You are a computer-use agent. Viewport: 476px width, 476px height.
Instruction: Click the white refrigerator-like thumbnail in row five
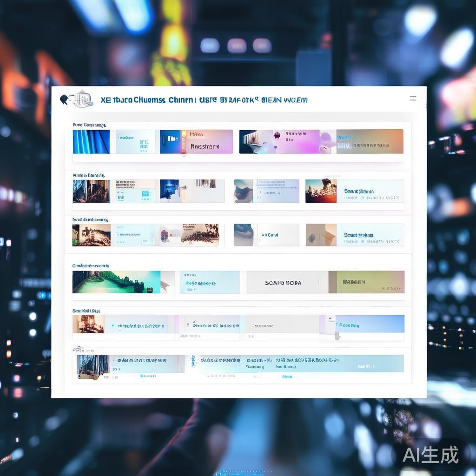(331, 325)
